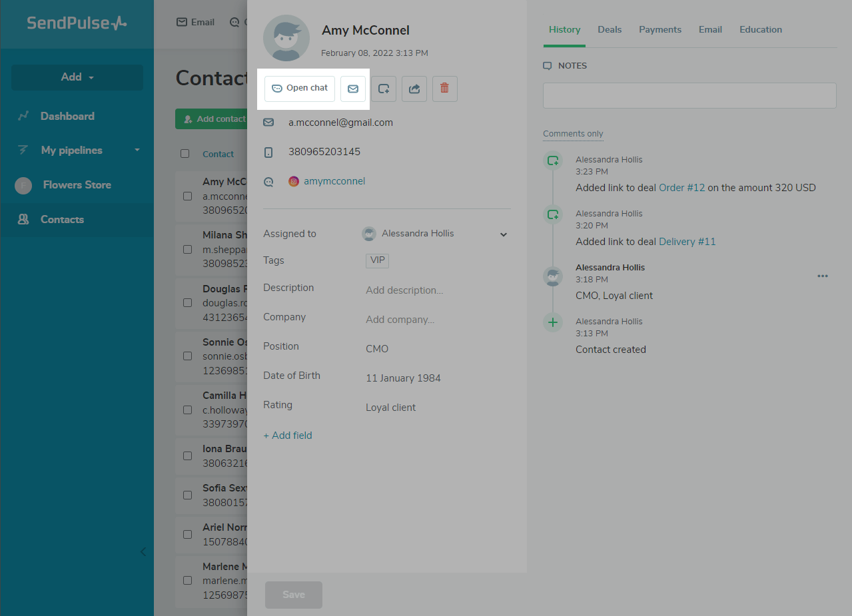Image resolution: width=852 pixels, height=616 pixels.
Task: Click the Dashboard chart icon
Action: (x=23, y=116)
